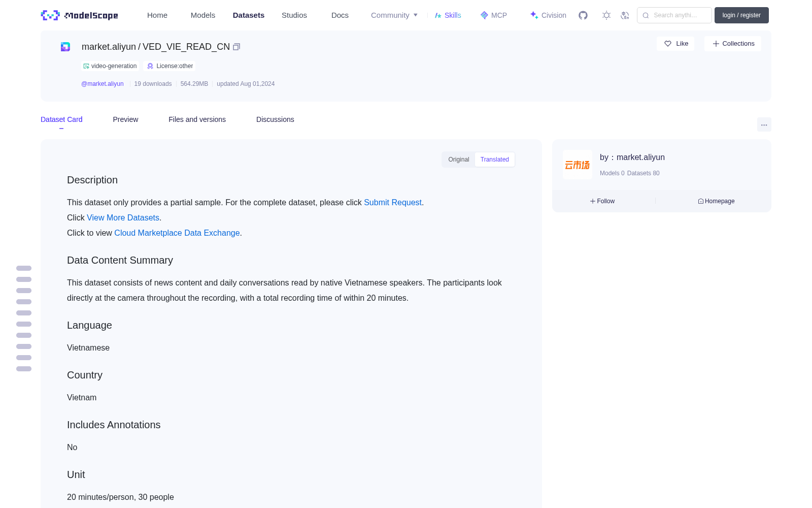Copy the dataset name VED_VIE_READ_CN

[x=236, y=47]
